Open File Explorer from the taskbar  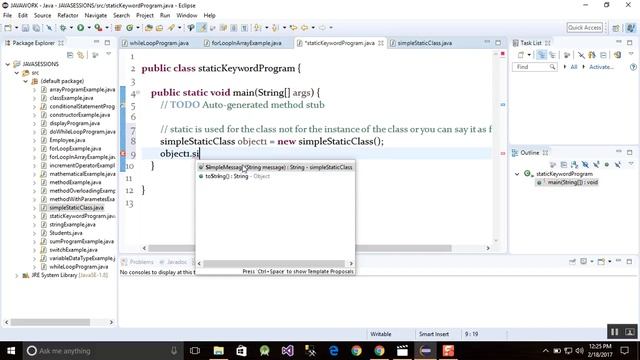219,351
